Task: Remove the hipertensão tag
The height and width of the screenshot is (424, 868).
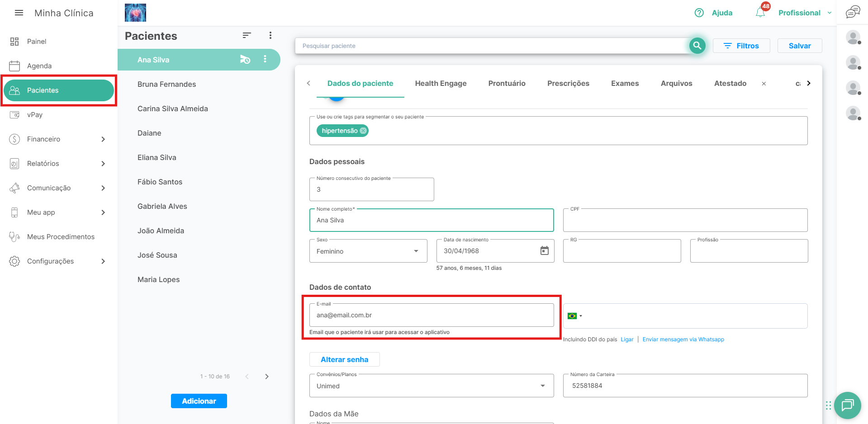Action: pyautogui.click(x=363, y=131)
